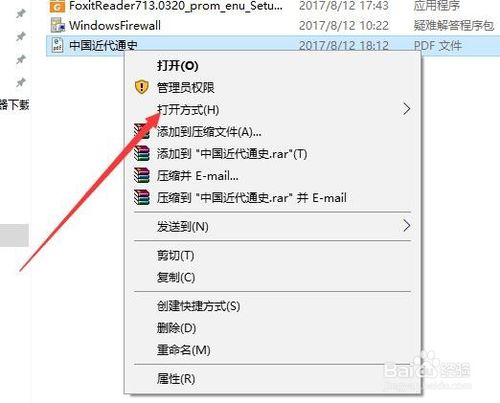
Task: Expand the 打开方式(H) submenu arrow
Action: (406, 109)
